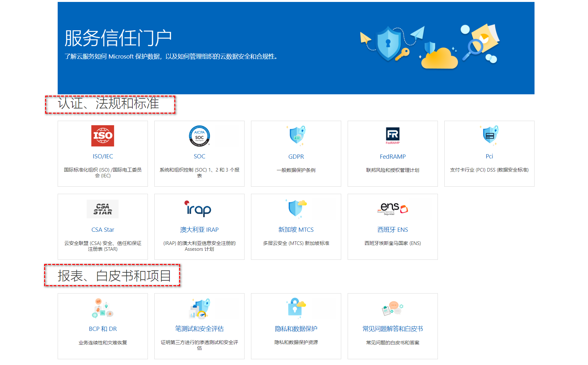588x365 pixels.
Task: Click the red ISO logo icon
Action: (x=102, y=136)
